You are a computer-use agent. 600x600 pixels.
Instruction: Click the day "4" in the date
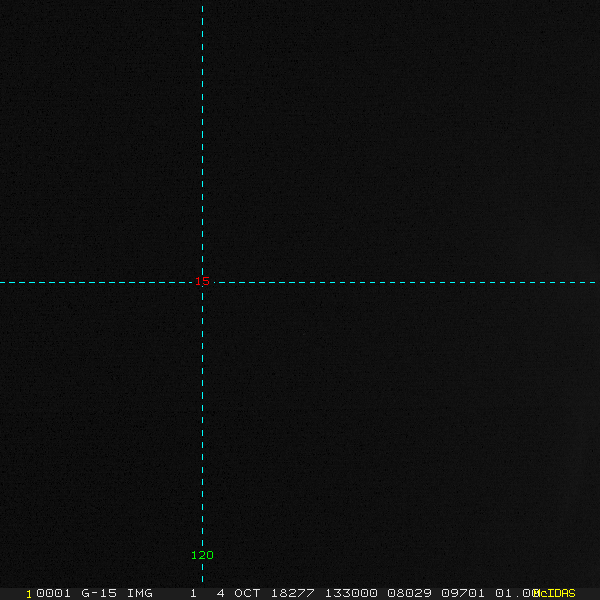pyautogui.click(x=220, y=593)
